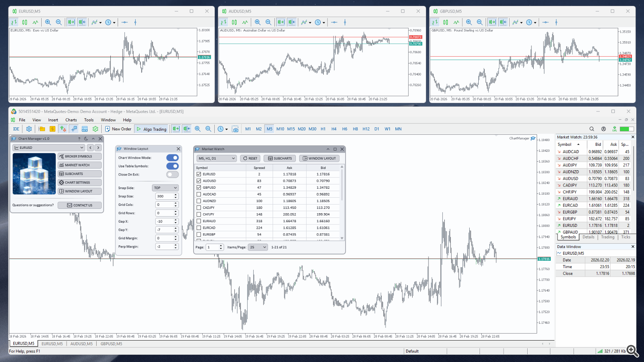Viewport: 644px width, 362px height.
Task: Open the M5, H1, D1 timeframes dropdown
Action: [217, 158]
